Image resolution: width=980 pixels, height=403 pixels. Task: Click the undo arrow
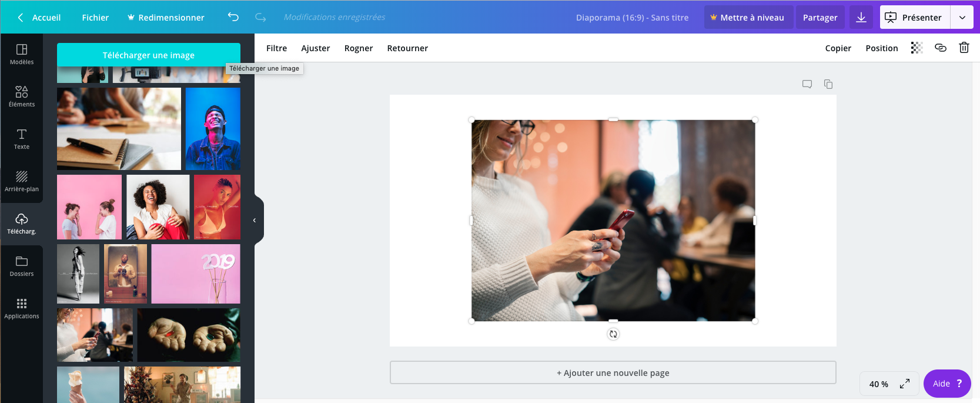pos(233,17)
